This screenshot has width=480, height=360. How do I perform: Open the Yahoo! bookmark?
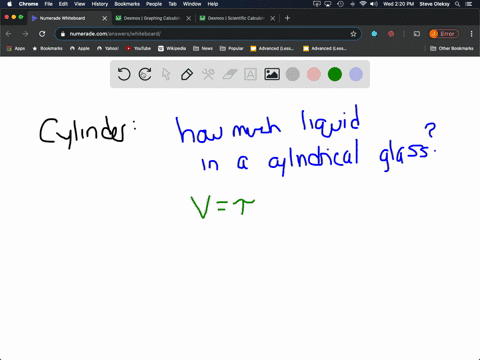[108, 48]
